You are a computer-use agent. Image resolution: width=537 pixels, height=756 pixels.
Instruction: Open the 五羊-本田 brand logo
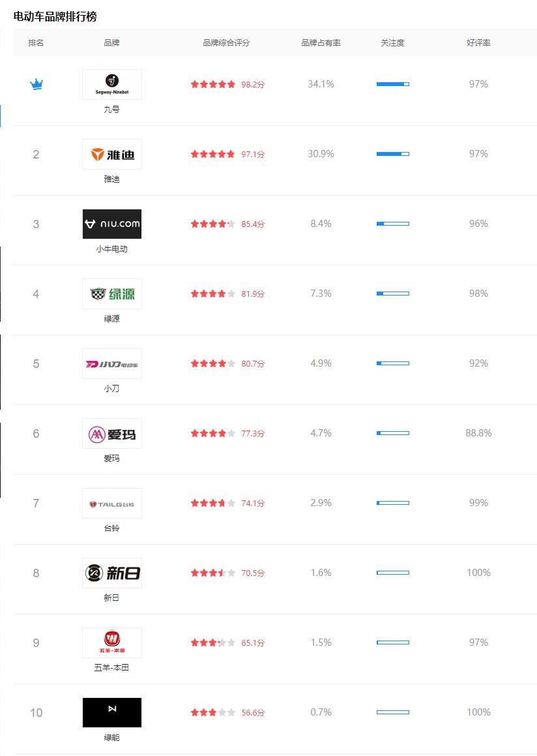(x=112, y=643)
